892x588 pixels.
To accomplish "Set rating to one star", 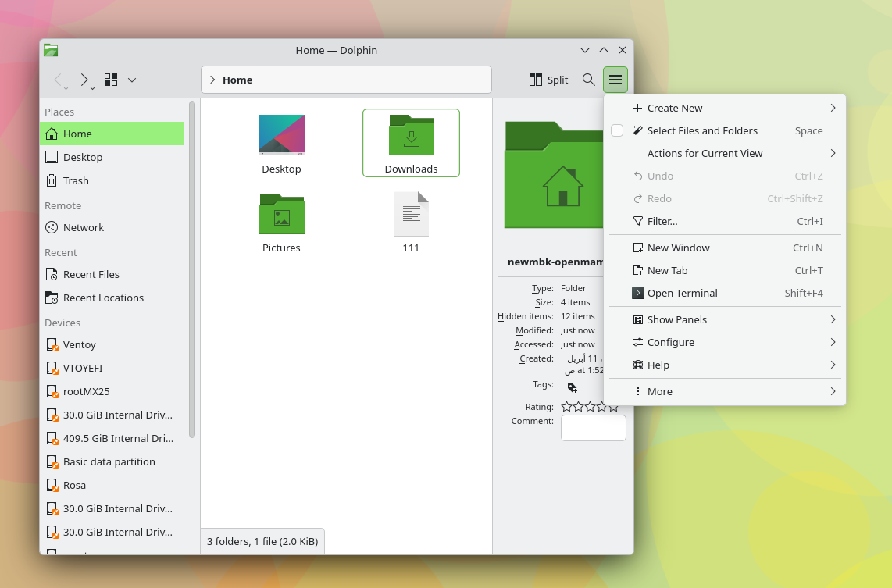I will pos(566,407).
